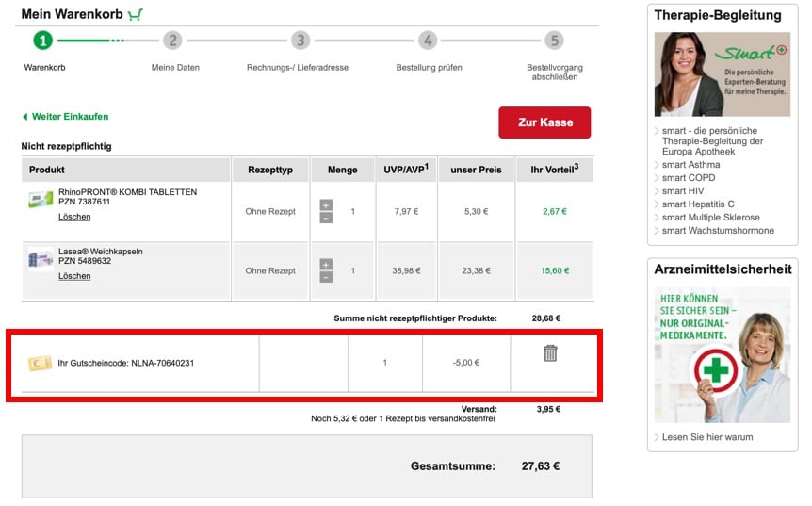Image resolution: width=812 pixels, height=506 pixels.
Task: Click Bestellvorgang abschließen step label
Action: click(x=555, y=72)
